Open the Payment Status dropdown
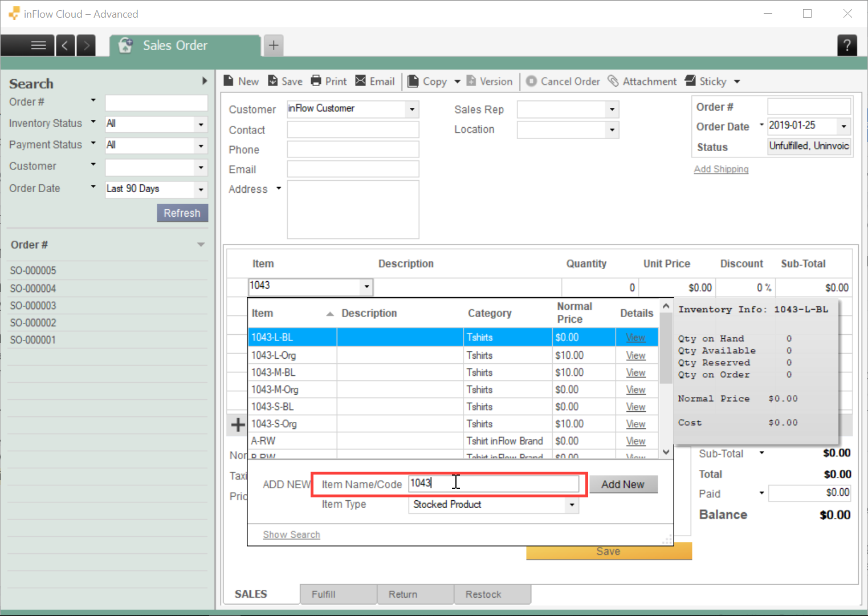Screen dimensions: 868x616 (201, 145)
